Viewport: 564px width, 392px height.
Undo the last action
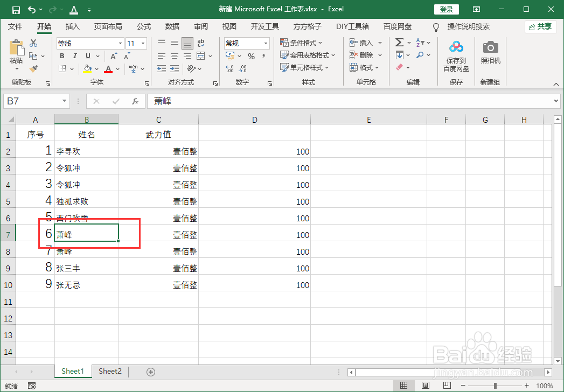tap(32, 10)
